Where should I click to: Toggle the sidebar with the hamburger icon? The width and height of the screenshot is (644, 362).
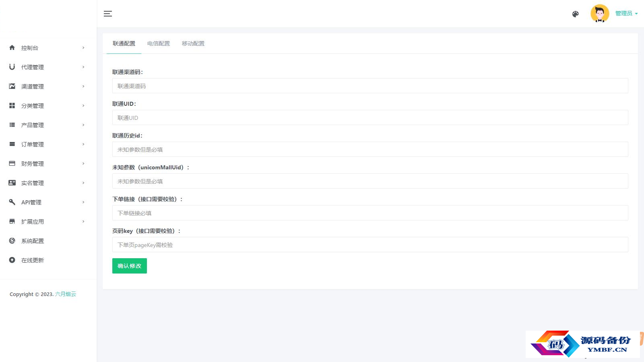(108, 14)
